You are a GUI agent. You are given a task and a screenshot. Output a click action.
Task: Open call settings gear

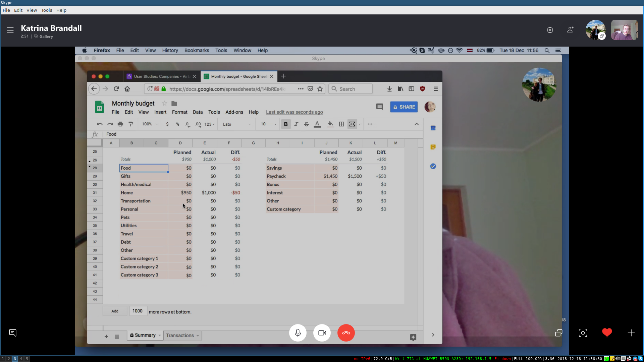[550, 30]
